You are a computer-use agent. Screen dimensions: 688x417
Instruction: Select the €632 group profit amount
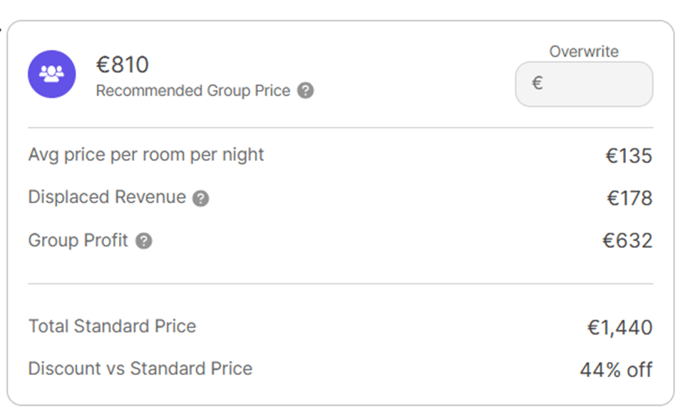tap(628, 241)
